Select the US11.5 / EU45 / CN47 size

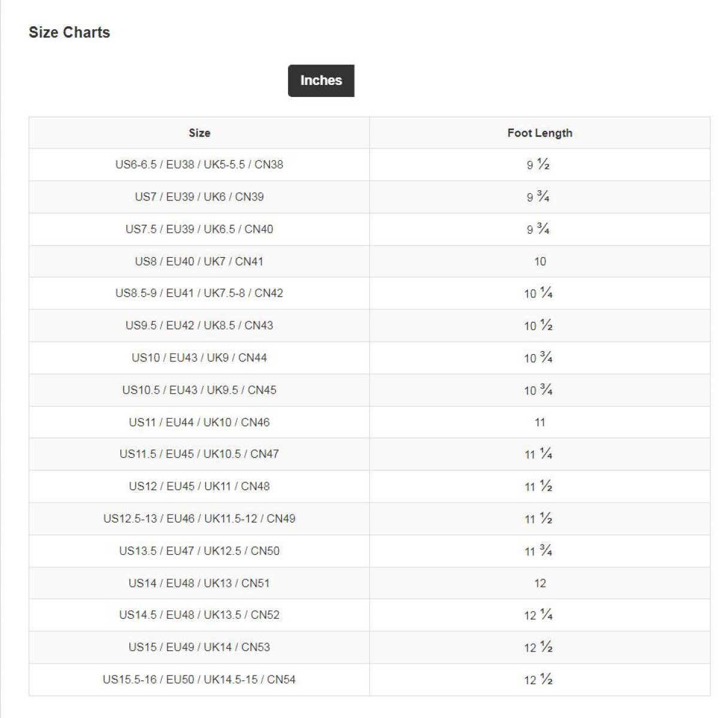pos(199,454)
